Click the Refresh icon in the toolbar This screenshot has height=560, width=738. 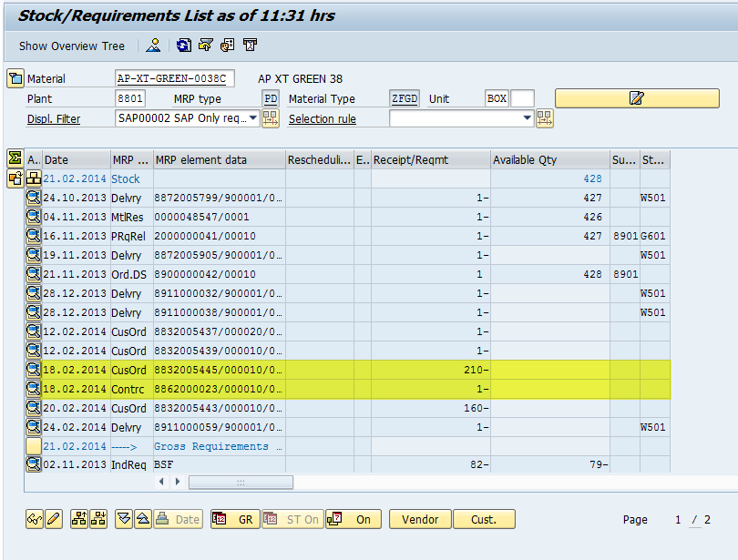(x=184, y=46)
